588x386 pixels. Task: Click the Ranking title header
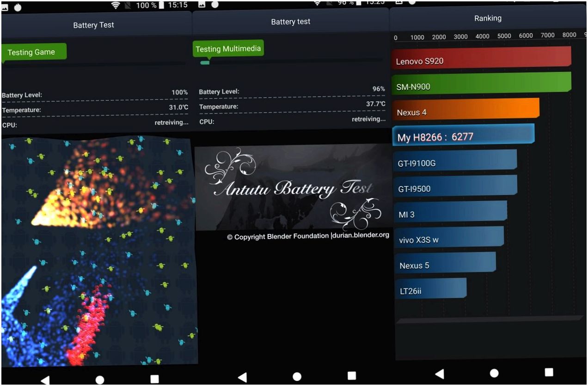[488, 18]
